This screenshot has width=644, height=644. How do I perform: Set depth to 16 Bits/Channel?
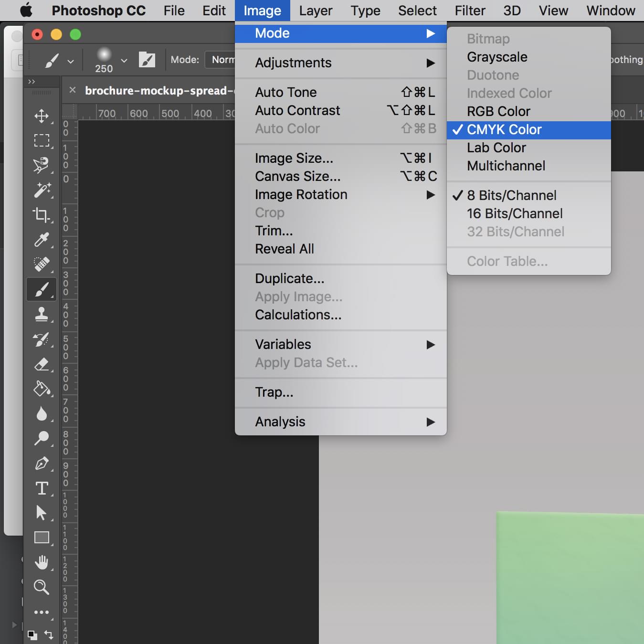click(x=515, y=213)
